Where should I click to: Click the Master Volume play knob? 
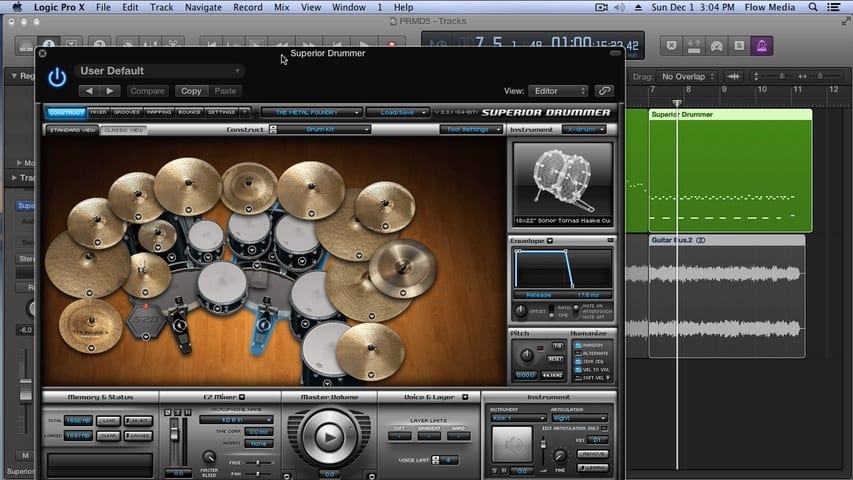coord(329,436)
